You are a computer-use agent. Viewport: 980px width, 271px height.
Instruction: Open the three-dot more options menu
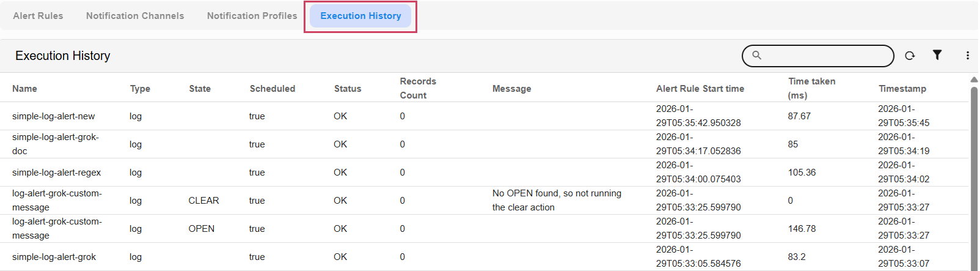click(x=967, y=56)
